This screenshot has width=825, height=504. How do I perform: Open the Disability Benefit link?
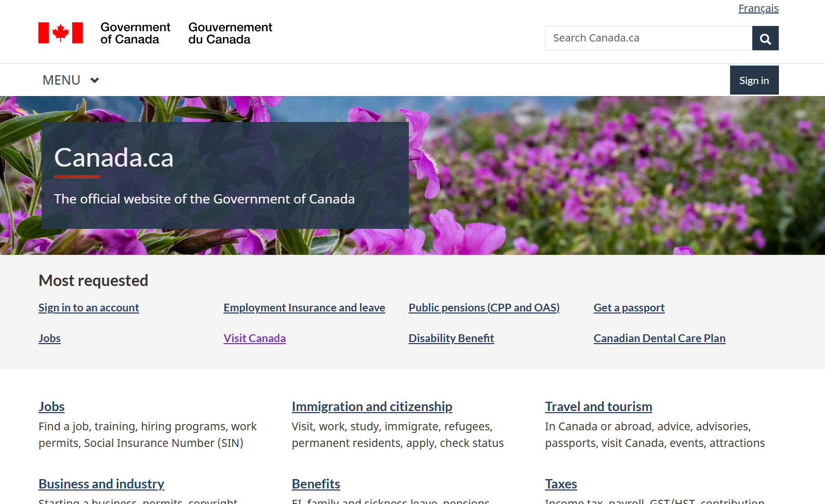(451, 338)
